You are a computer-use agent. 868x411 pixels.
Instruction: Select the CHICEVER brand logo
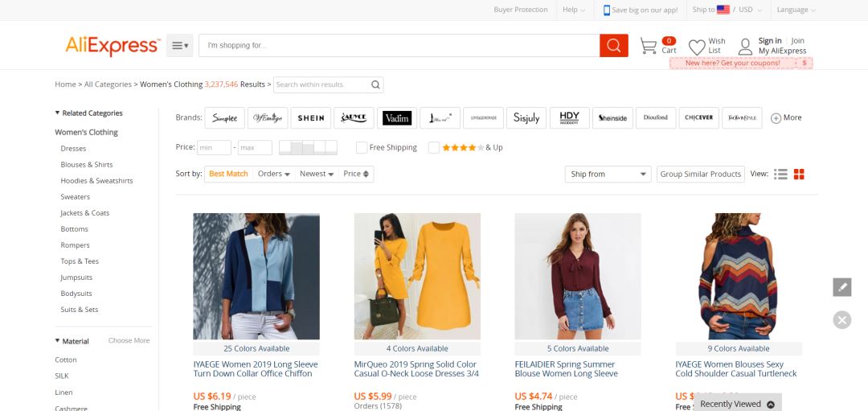(699, 118)
